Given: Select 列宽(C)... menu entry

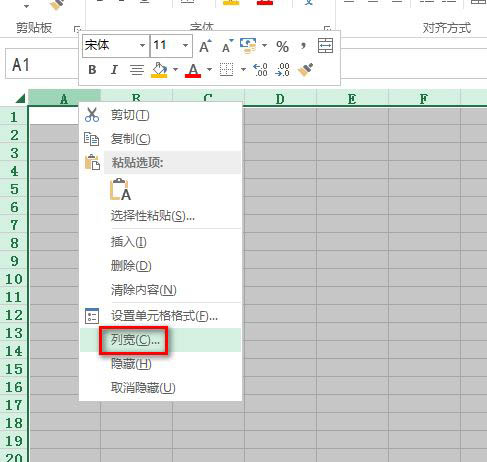Looking at the screenshot, I should pyautogui.click(x=160, y=340).
